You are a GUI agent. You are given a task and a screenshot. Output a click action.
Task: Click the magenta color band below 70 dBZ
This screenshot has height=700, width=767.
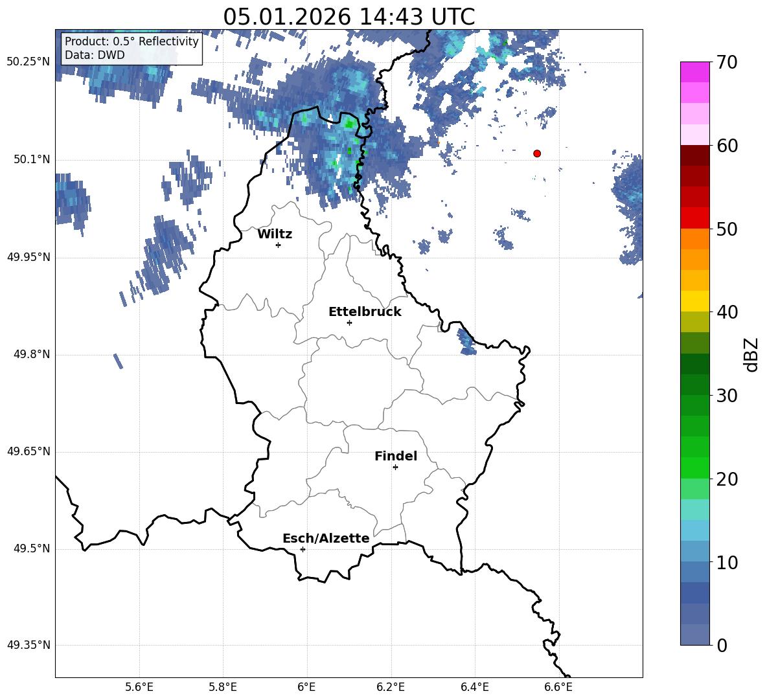click(x=695, y=72)
